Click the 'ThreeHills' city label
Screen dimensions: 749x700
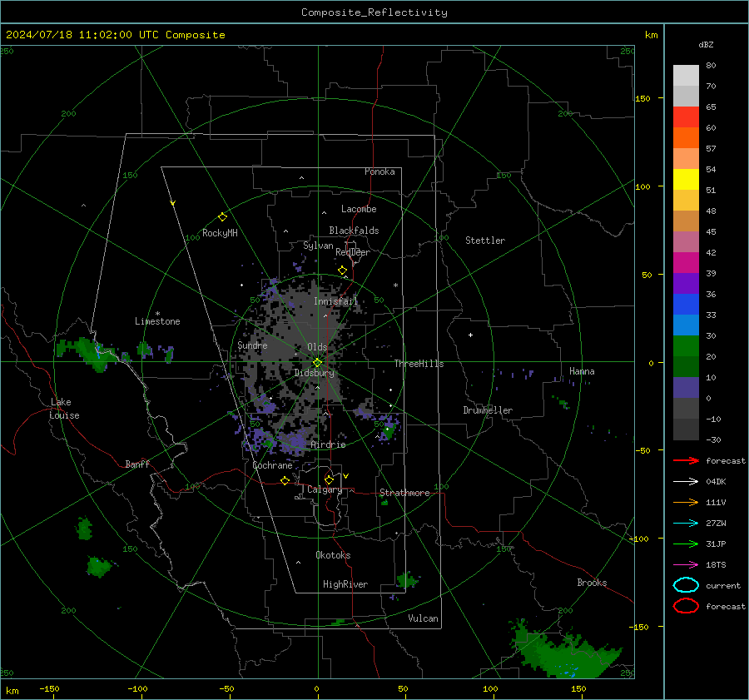(419, 364)
